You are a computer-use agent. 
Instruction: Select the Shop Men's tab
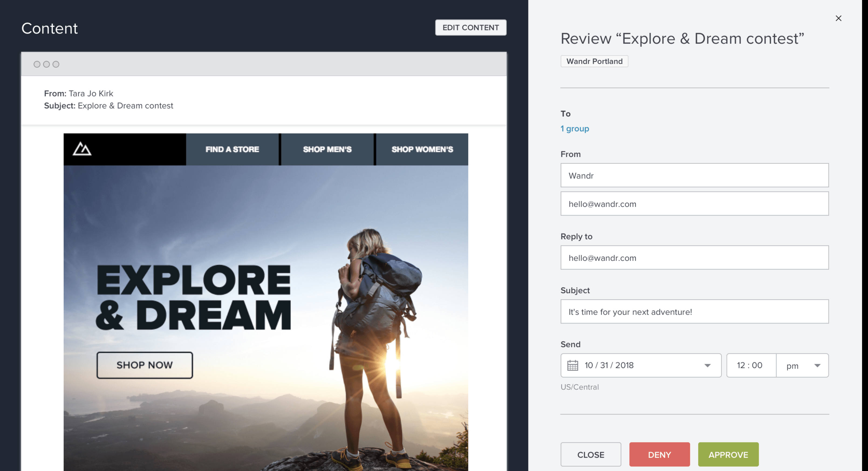pyautogui.click(x=327, y=149)
